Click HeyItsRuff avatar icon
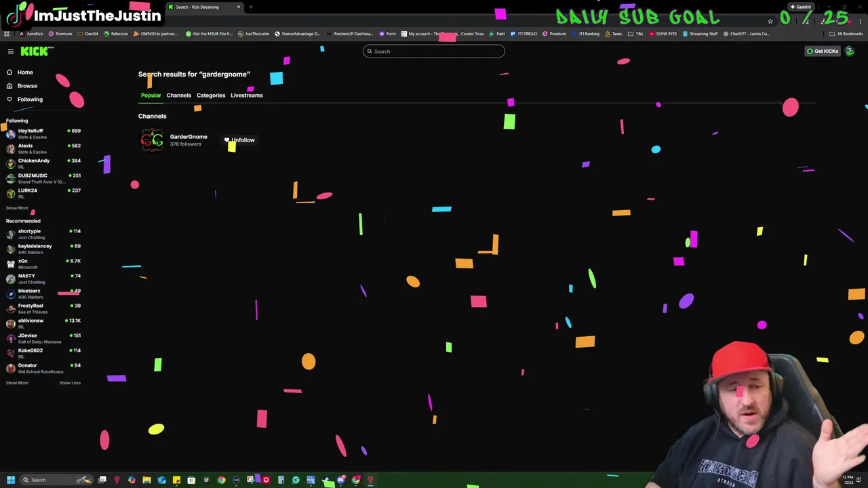 [x=10, y=134]
